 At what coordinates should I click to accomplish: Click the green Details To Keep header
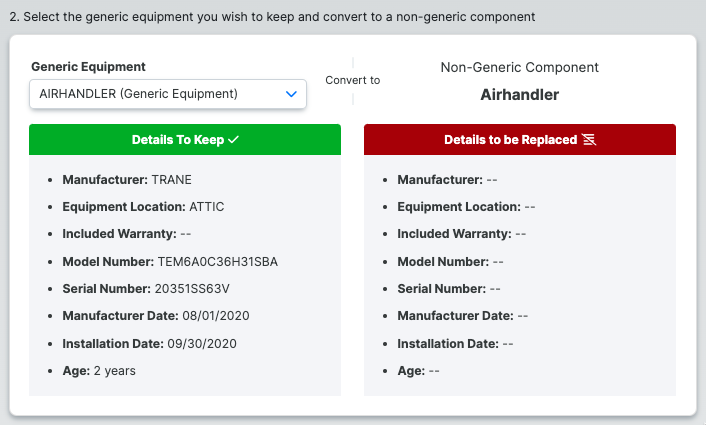(185, 140)
